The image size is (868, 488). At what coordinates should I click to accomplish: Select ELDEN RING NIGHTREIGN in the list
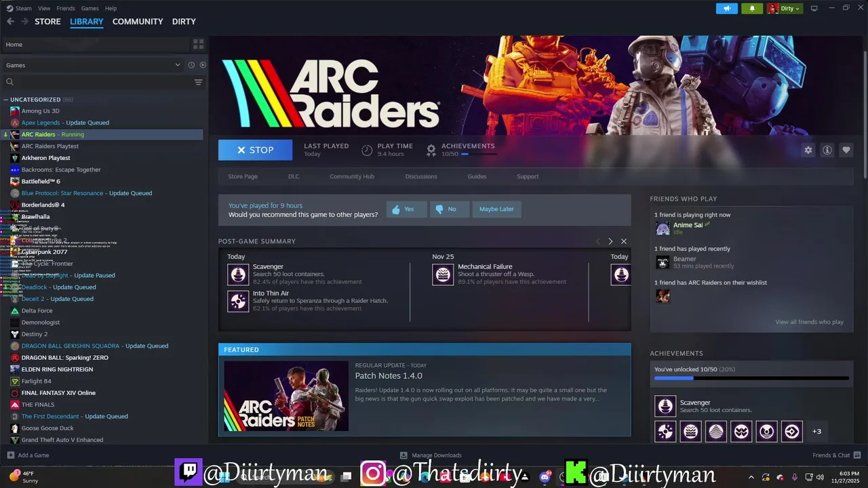pyautogui.click(x=57, y=369)
